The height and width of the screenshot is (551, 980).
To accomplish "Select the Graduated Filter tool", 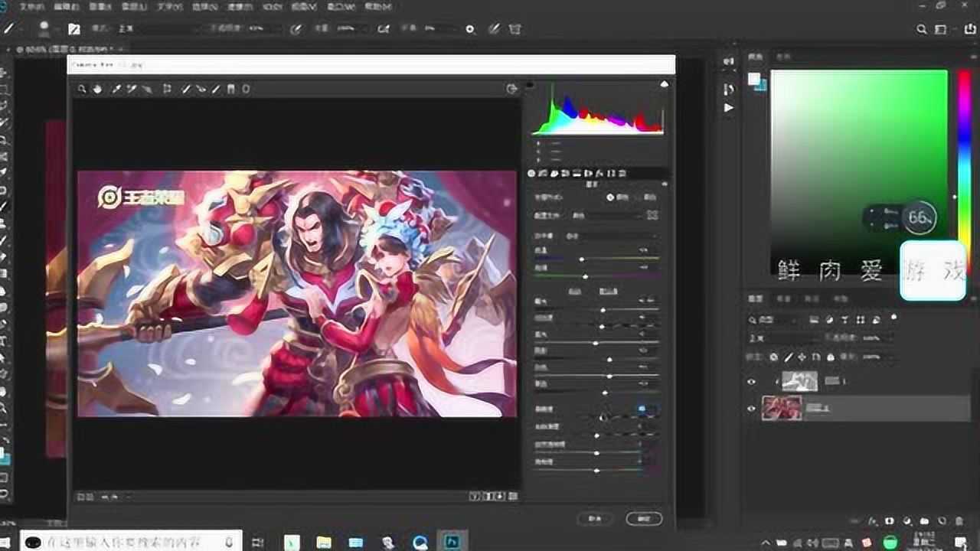I will coord(230,89).
